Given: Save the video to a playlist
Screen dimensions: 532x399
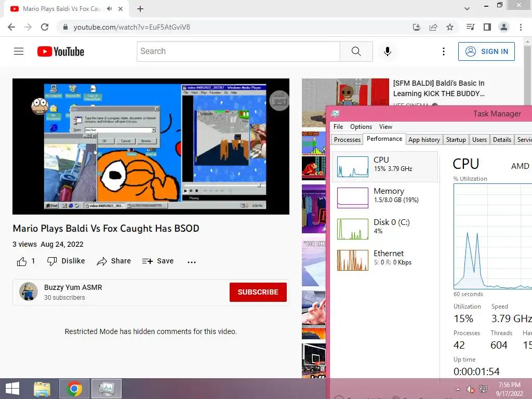Looking at the screenshot, I should tap(158, 261).
